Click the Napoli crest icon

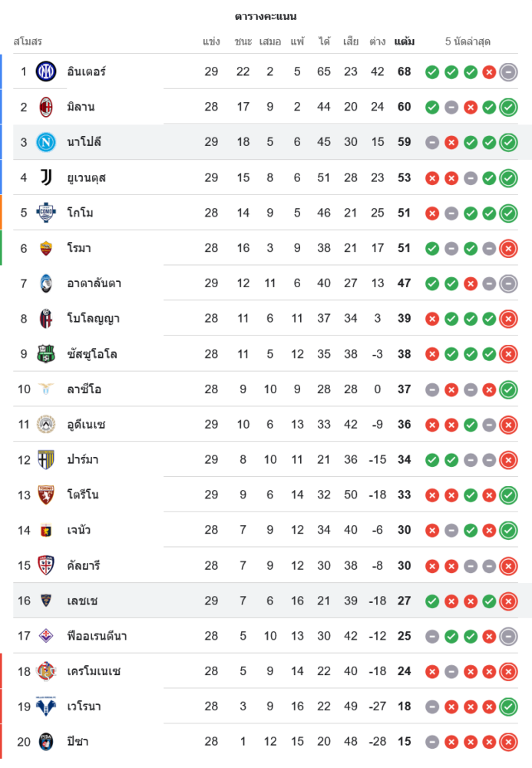pos(46,142)
